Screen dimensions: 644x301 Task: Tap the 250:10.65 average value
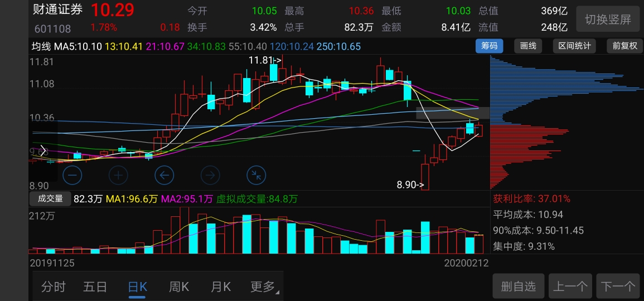pos(338,46)
